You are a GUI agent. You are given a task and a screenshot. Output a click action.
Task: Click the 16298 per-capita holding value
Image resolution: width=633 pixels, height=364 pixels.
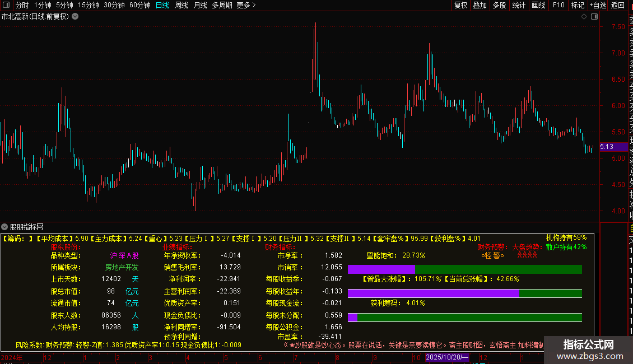click(x=111, y=327)
